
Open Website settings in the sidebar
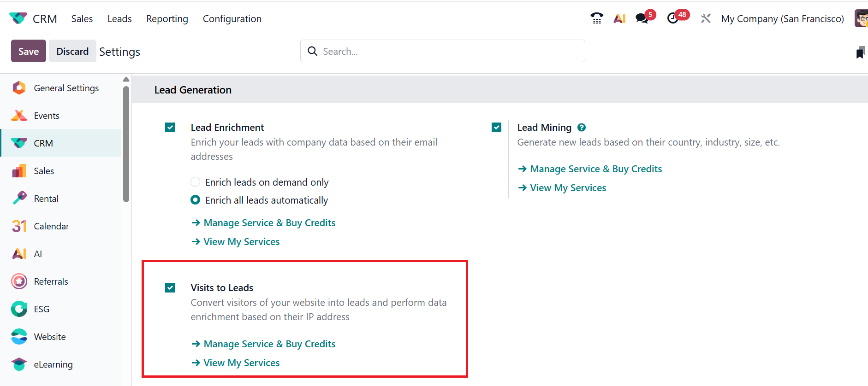50,337
